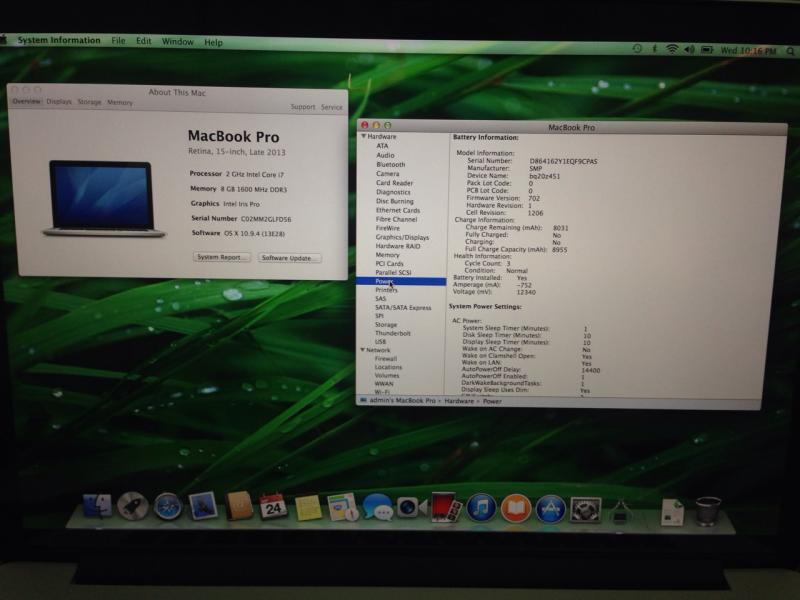
Task: Click the menu bar clock Wed 10:16 PM
Action: tap(748, 51)
